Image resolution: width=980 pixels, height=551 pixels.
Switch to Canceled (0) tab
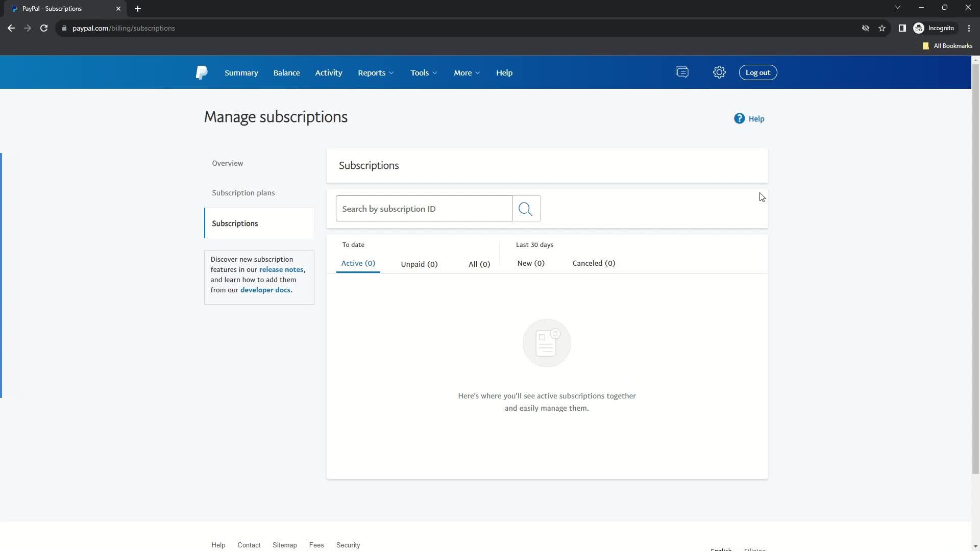594,263
